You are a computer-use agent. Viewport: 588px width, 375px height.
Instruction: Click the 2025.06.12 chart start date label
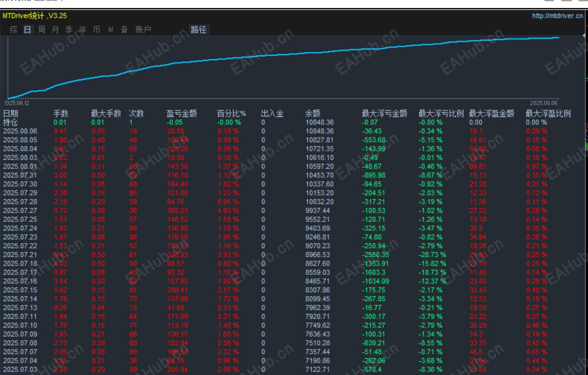click(17, 103)
